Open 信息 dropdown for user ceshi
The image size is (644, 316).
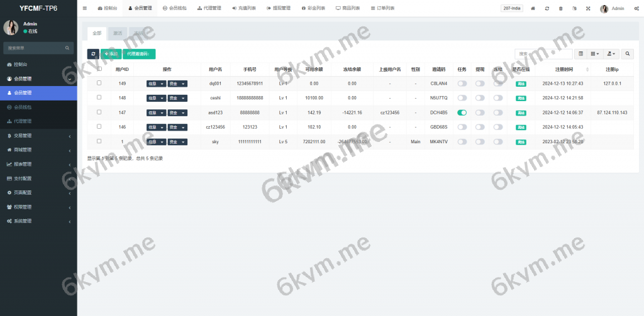click(157, 98)
